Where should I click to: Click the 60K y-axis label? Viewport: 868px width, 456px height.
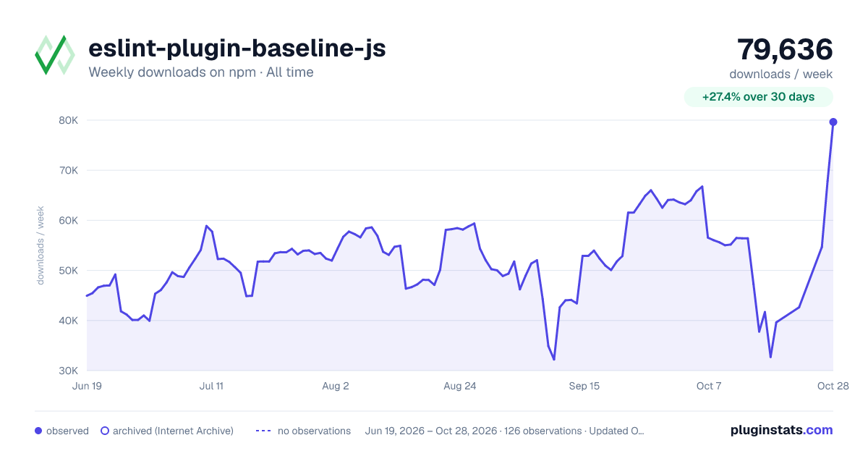[68, 221]
